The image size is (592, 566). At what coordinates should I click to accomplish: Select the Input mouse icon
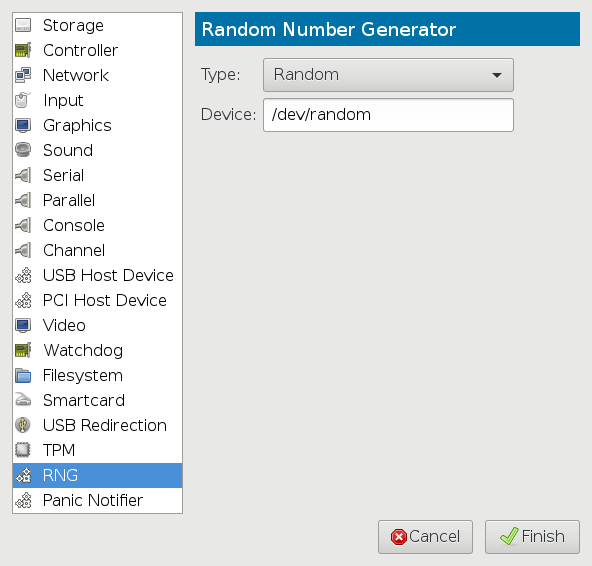[23, 100]
